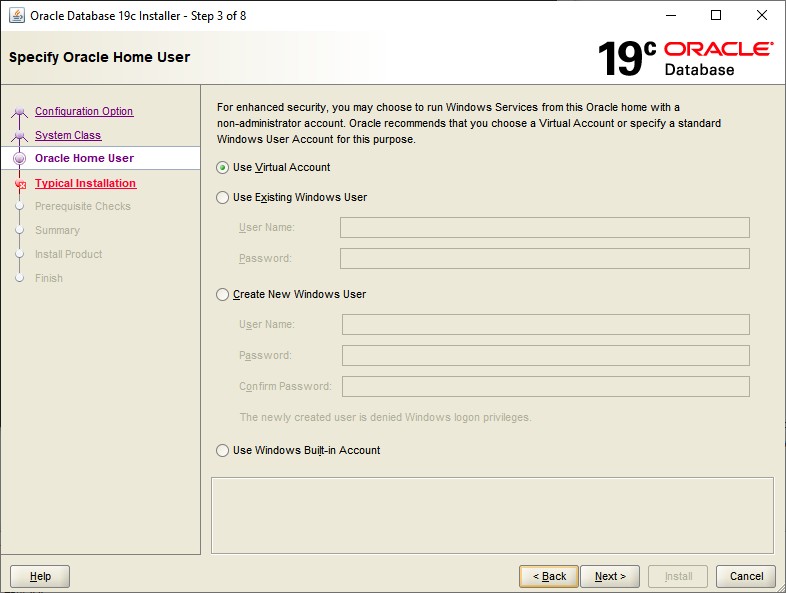The image size is (786, 593).
Task: Click the Java installer icon in title bar
Action: point(17,16)
